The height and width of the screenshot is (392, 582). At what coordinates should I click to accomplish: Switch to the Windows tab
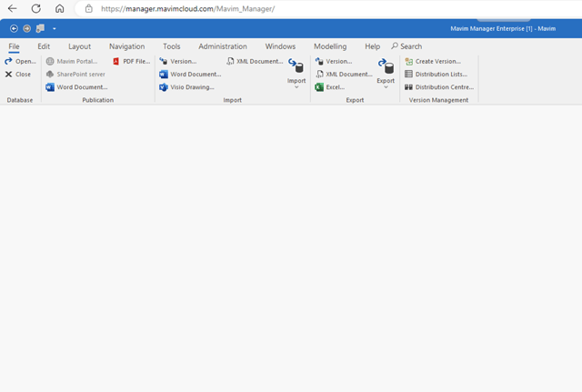pos(280,46)
